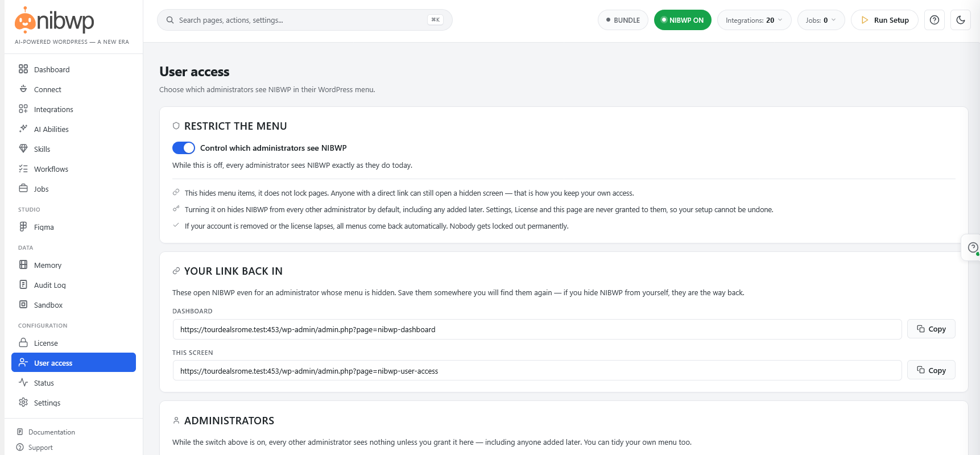980x455 pixels.
Task: Expand the Integrations: 20 dropdown
Action: coord(754,20)
